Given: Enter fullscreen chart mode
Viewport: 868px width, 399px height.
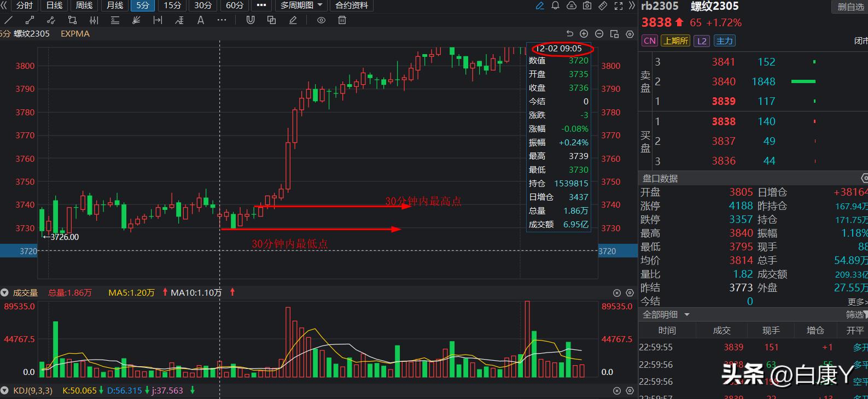Looking at the screenshot, I should [619, 5].
